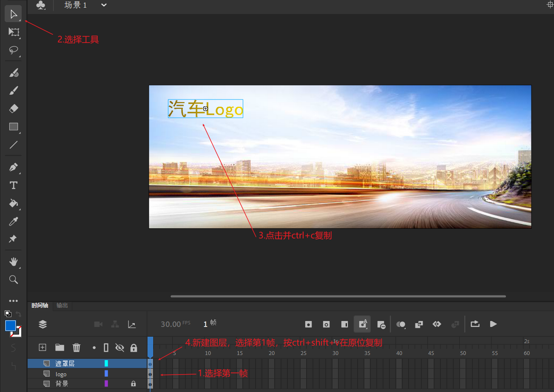Viewport: 554px width, 392px height.
Task: Select the Hand tool
Action: [14, 261]
